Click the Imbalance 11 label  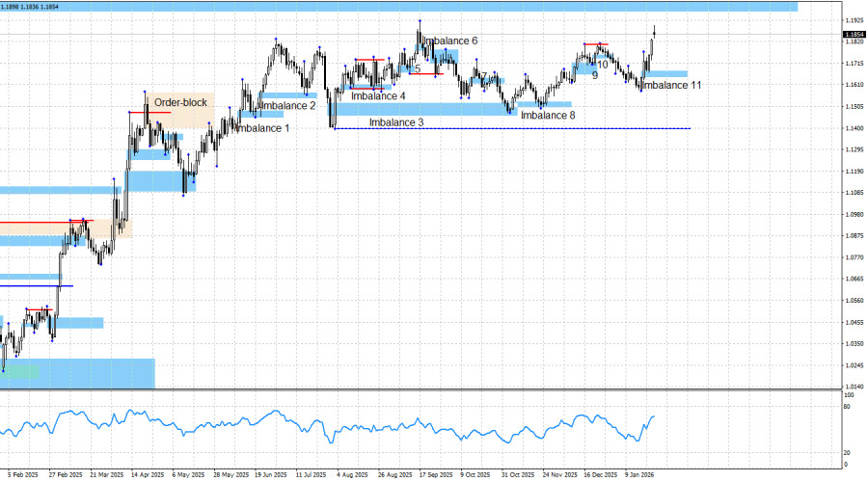(671, 86)
